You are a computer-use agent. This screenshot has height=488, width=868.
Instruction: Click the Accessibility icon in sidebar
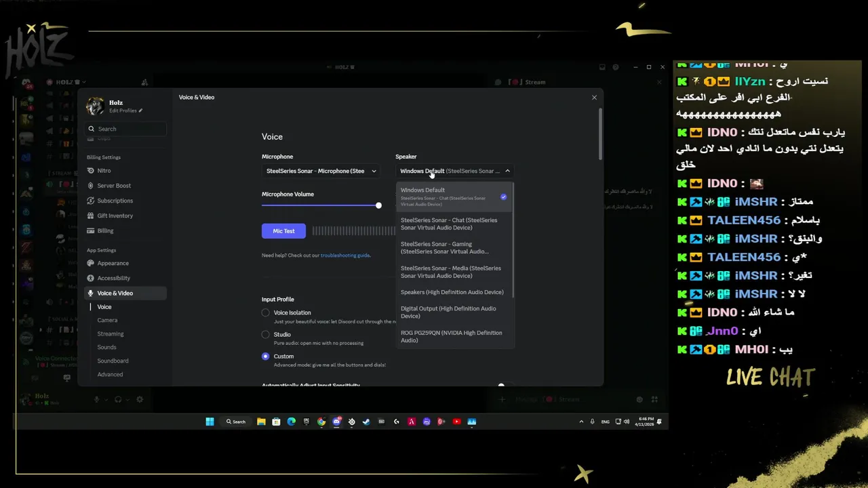click(x=91, y=278)
